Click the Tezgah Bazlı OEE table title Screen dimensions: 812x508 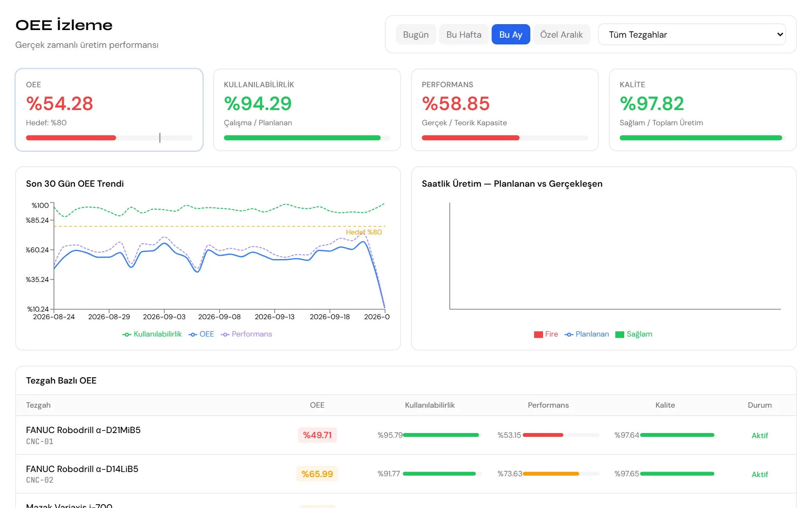coord(61,381)
